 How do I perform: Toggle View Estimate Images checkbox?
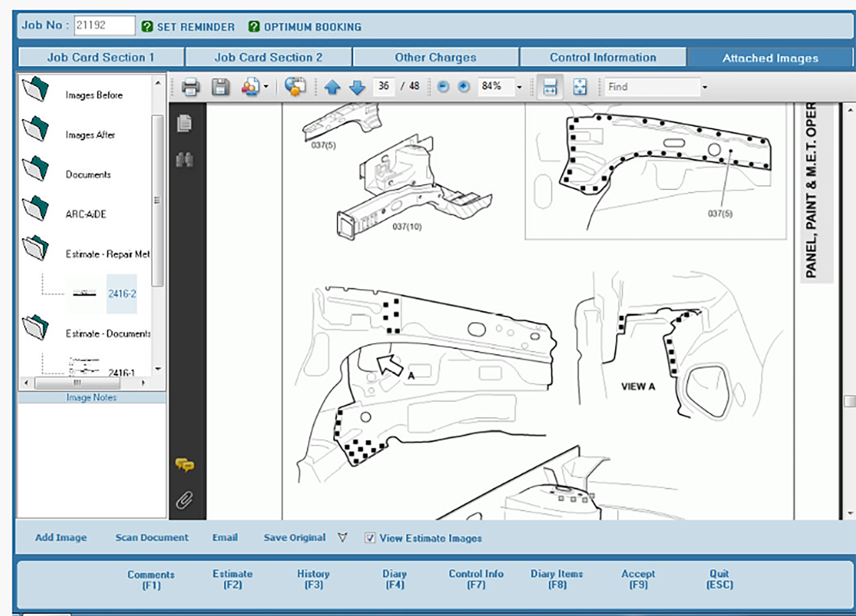coord(370,538)
